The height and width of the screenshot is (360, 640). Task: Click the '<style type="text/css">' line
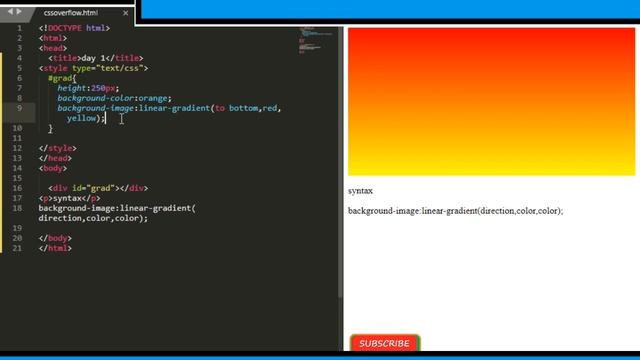coord(93,68)
